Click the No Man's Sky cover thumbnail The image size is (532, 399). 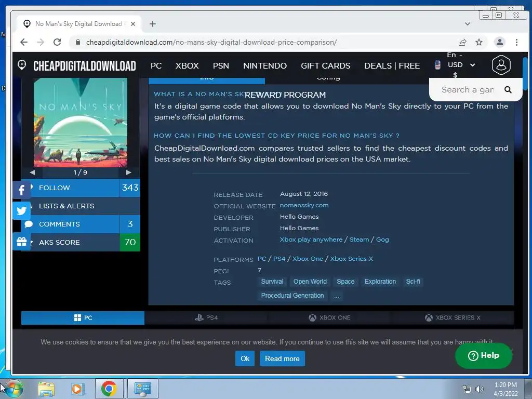click(x=81, y=123)
